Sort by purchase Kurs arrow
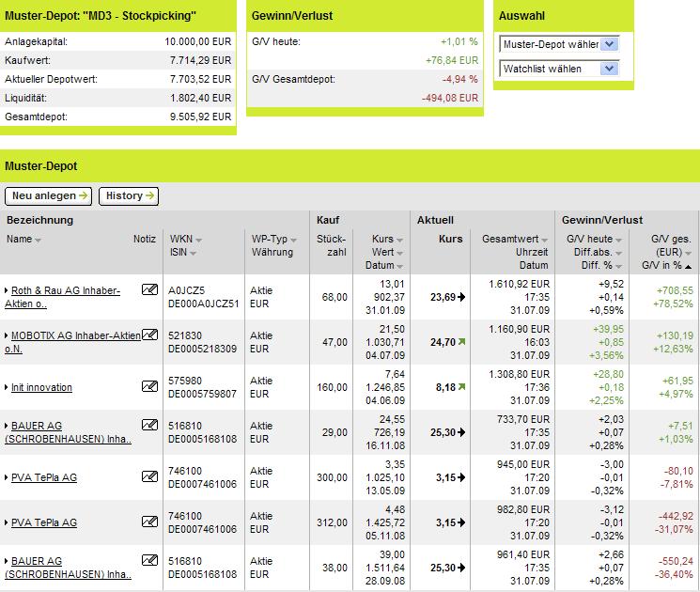The image size is (700, 592). coord(399,241)
